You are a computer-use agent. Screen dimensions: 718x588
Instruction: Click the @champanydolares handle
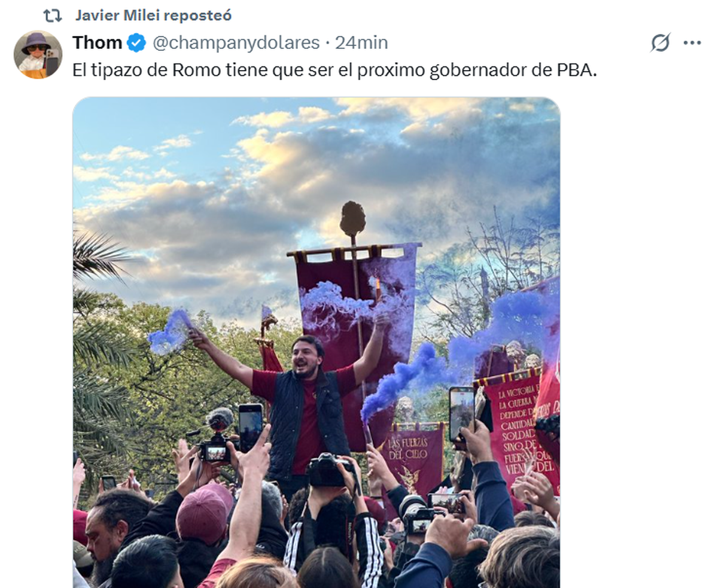point(236,43)
